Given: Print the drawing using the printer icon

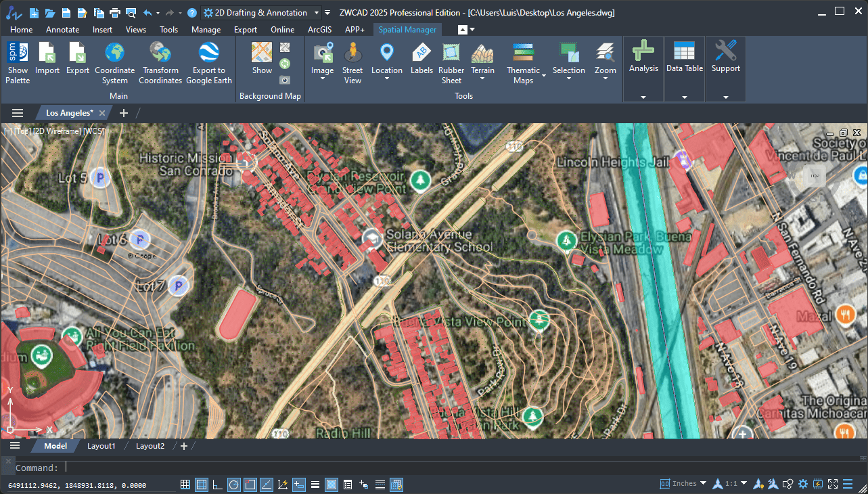Looking at the screenshot, I should [x=114, y=12].
